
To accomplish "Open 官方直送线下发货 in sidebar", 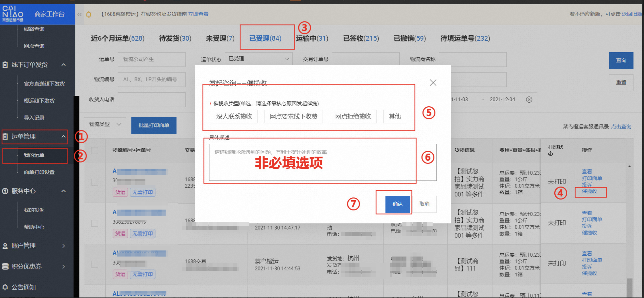I will [x=44, y=84].
